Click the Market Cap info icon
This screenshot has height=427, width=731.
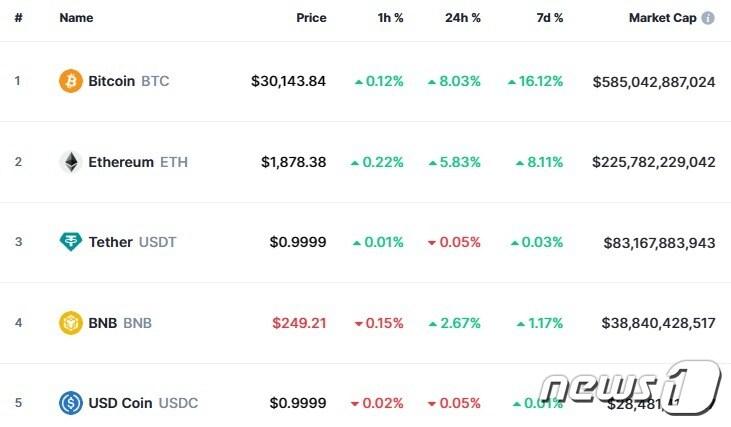[x=708, y=18]
